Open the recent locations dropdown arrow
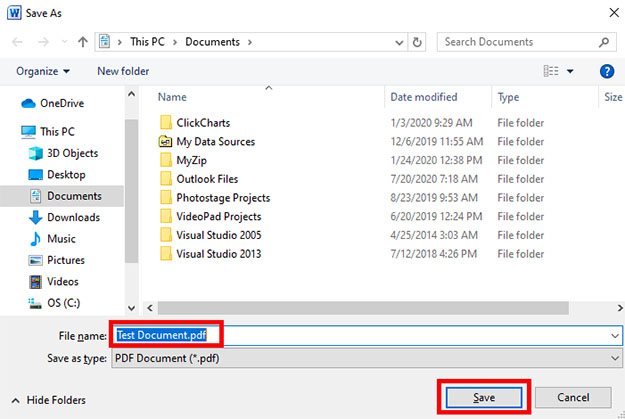This screenshot has width=625, height=419. click(65, 41)
